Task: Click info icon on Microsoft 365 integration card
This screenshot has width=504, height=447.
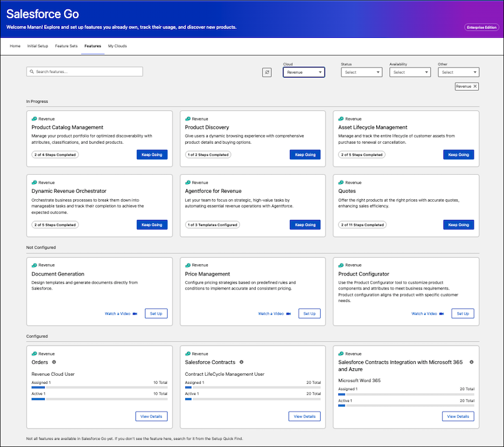Action: 471,362
